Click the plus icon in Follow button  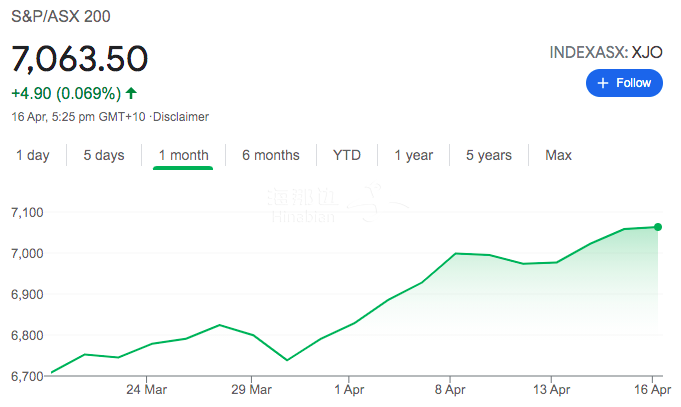(x=603, y=83)
